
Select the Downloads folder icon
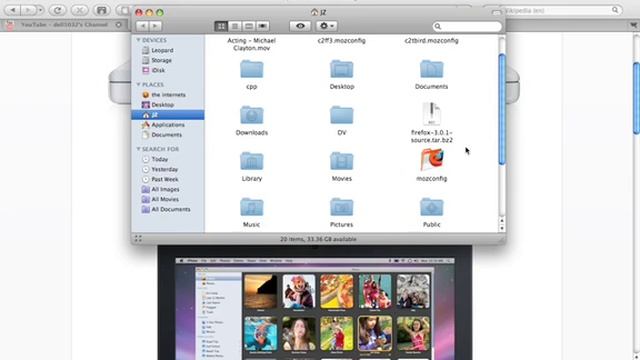click(x=251, y=115)
